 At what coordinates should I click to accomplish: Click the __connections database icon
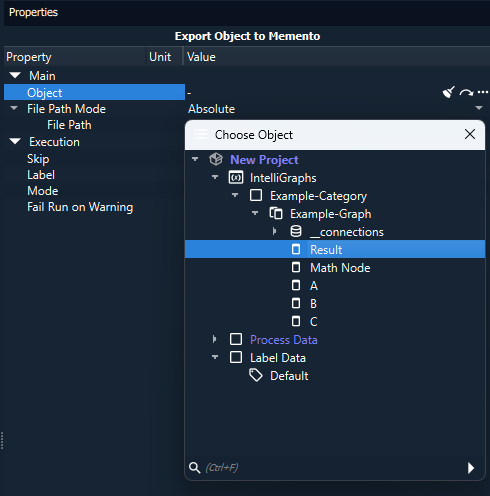pos(296,231)
